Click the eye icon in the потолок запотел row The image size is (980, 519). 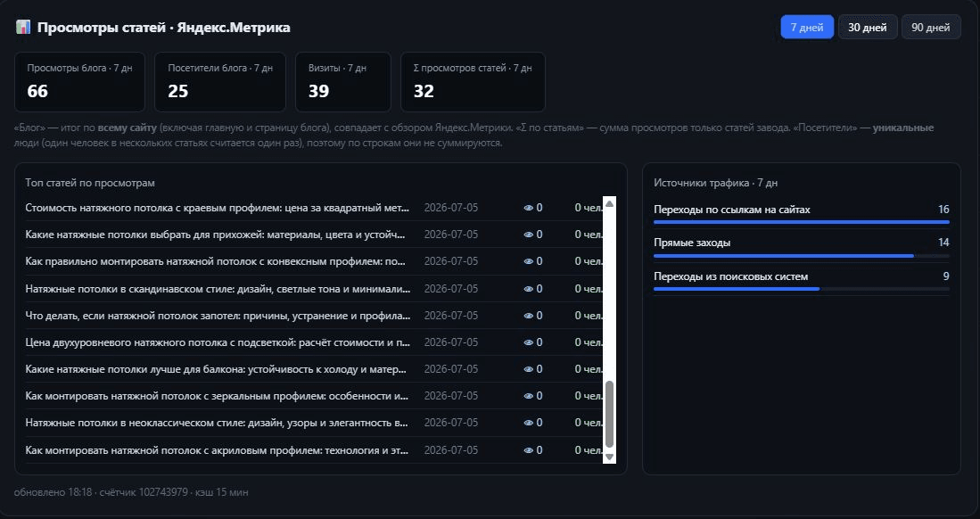pyautogui.click(x=528, y=317)
